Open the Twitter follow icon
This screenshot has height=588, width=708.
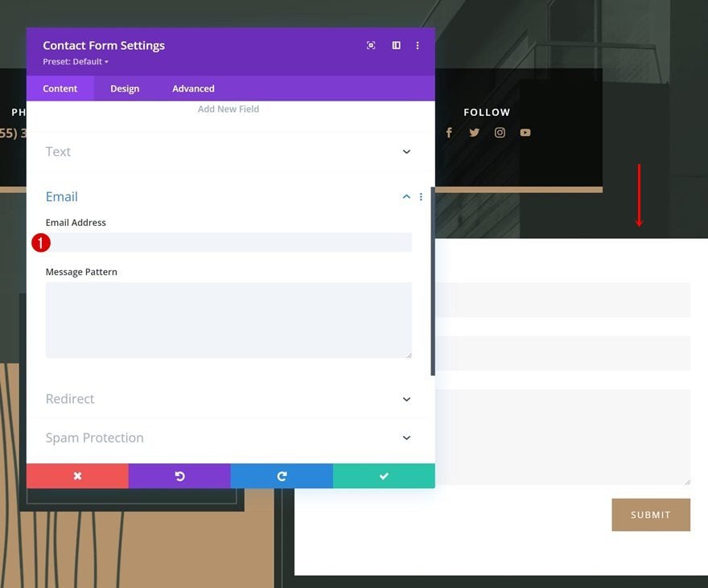click(x=474, y=133)
